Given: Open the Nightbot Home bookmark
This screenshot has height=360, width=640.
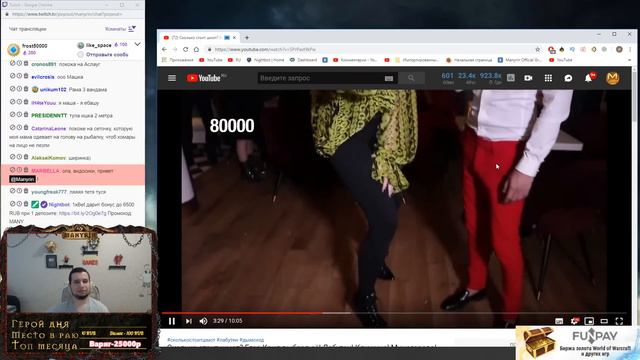Looking at the screenshot, I should point(266,60).
